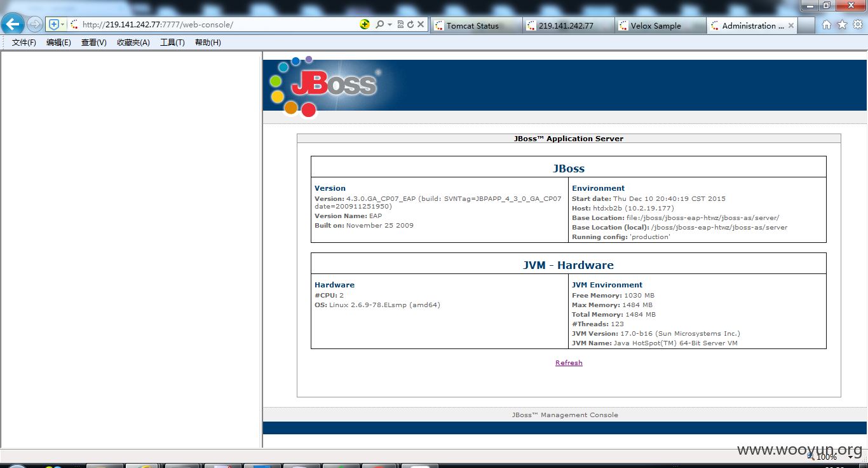This screenshot has height=468, width=868.
Task: Switch to the 219.141.242.77 tab
Action: pyautogui.click(x=569, y=25)
